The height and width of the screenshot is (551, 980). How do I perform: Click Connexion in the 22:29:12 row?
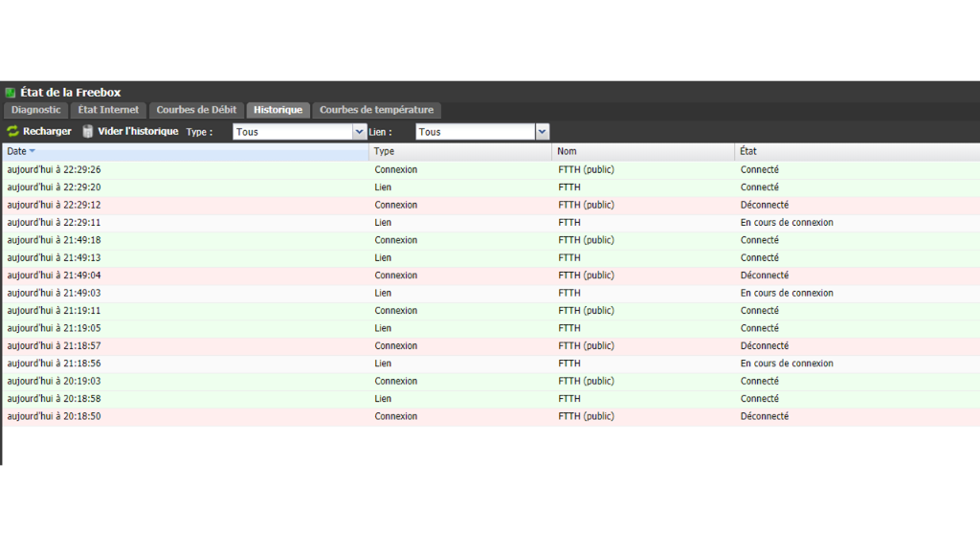[x=395, y=205]
